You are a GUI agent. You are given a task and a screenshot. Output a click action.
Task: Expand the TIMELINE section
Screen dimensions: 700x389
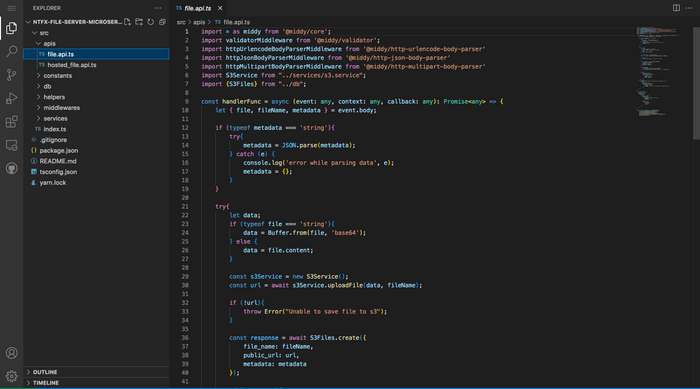click(96, 383)
